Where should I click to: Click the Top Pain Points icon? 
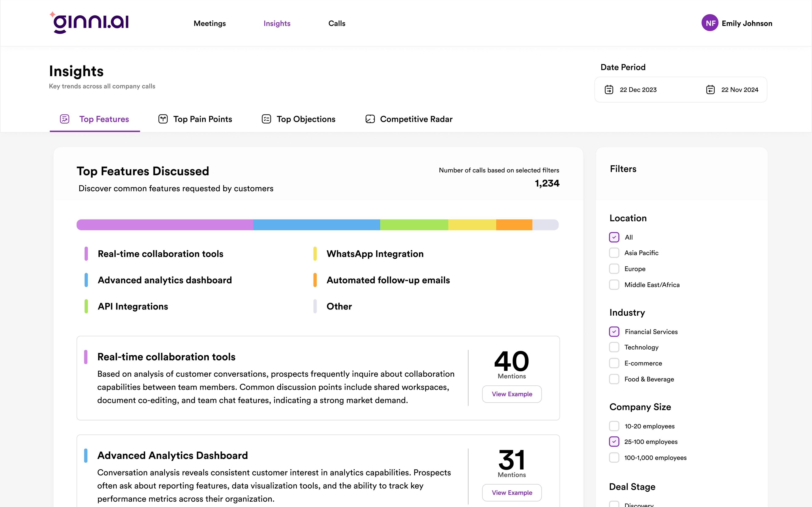[163, 119]
